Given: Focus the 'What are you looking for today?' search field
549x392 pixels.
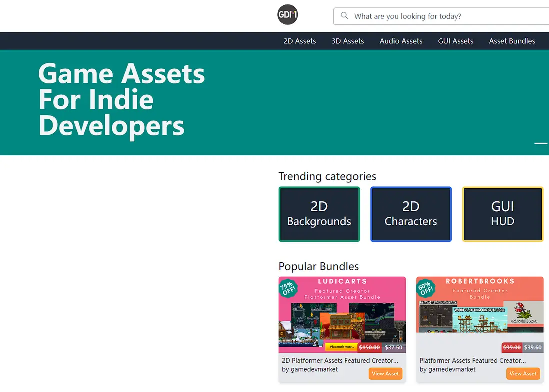Looking at the screenshot, I should point(441,16).
